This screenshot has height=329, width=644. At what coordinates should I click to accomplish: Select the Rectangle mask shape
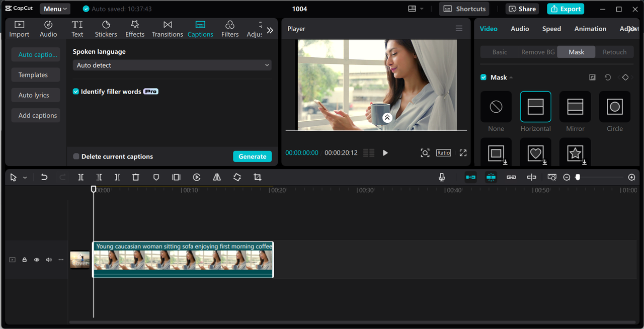point(496,152)
